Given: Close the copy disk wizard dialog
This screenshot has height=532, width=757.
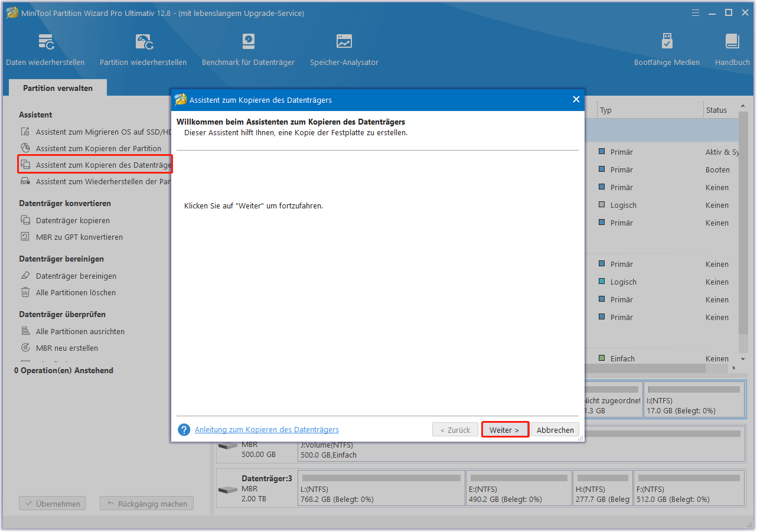Looking at the screenshot, I should (576, 99).
